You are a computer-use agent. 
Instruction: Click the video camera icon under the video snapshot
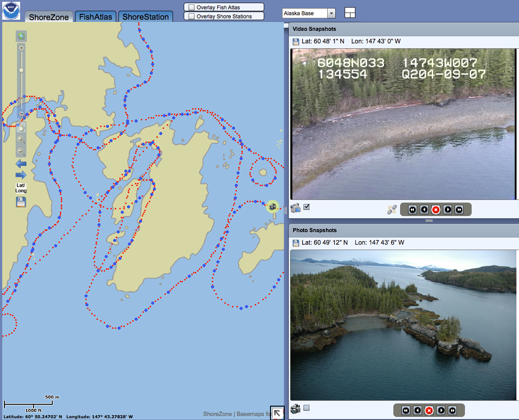click(295, 207)
